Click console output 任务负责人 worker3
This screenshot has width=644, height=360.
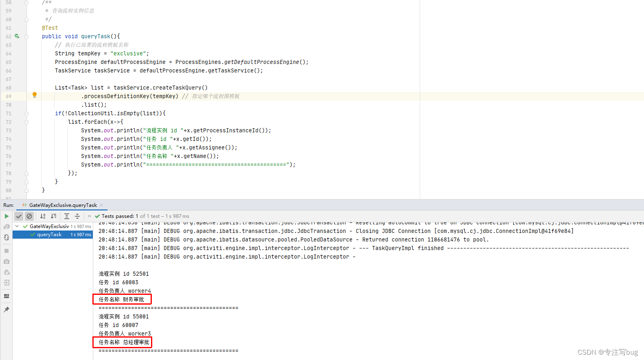[125, 334]
